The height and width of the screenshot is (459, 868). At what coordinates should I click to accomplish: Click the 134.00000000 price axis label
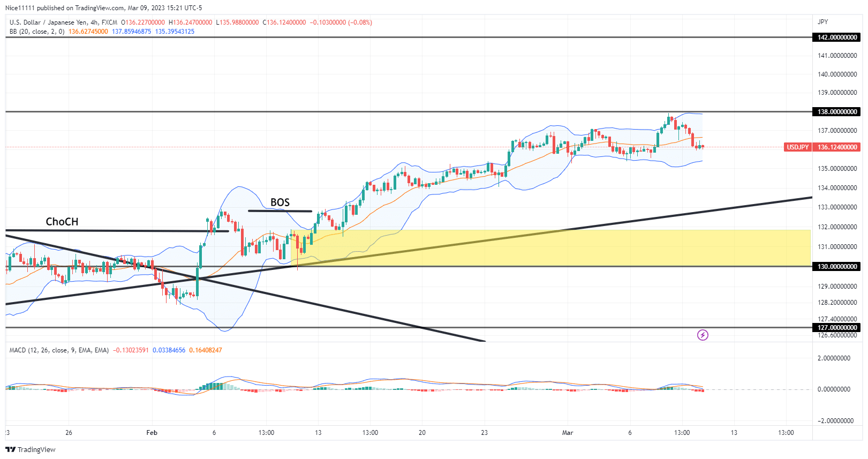pyautogui.click(x=837, y=188)
